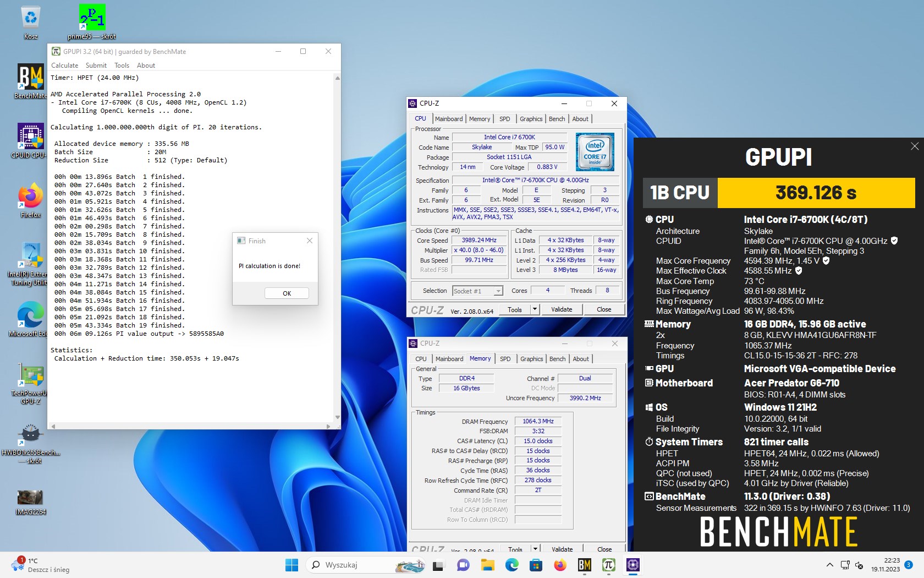
Task: Select the IMAG2264 image file icon
Action: pyautogui.click(x=31, y=502)
